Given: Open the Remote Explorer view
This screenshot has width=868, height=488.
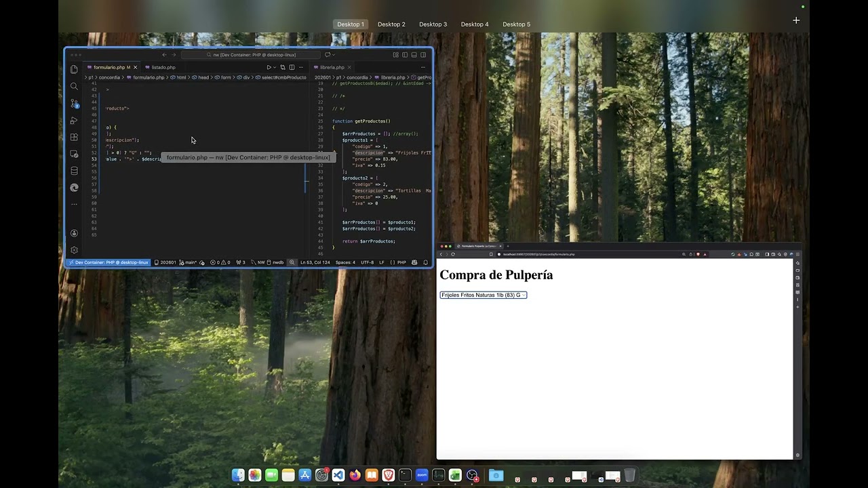Looking at the screenshot, I should pos(74,154).
